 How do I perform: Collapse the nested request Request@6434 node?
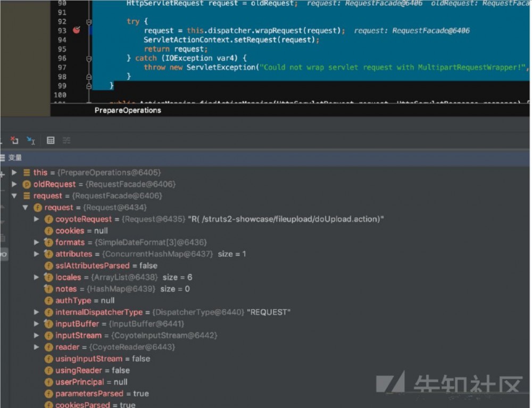coord(26,207)
